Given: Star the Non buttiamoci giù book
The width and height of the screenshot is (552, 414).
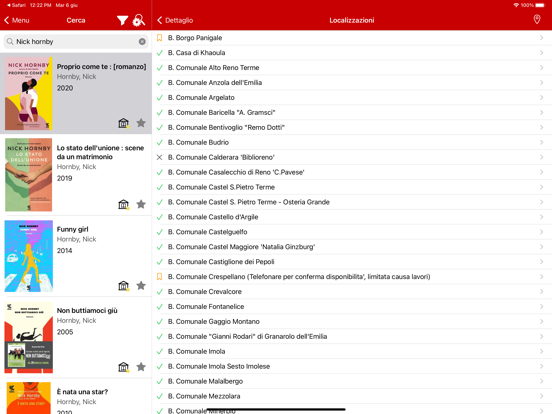Looking at the screenshot, I should point(141,367).
